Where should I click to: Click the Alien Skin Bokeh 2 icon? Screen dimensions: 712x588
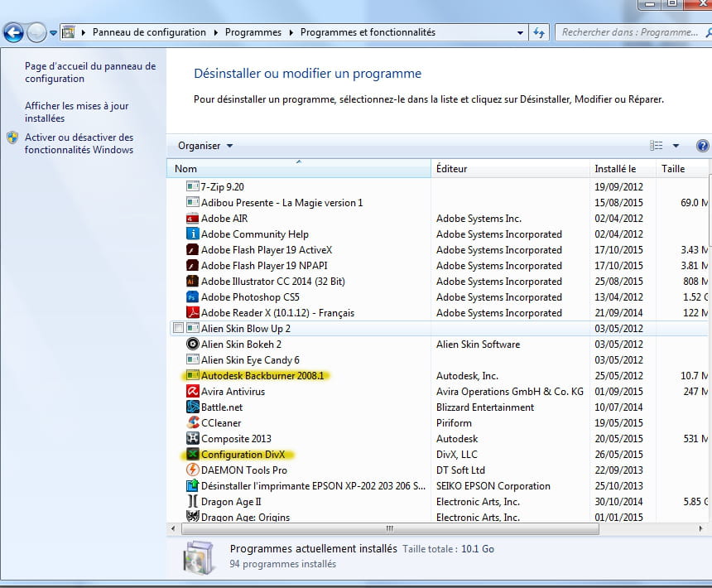pos(193,345)
